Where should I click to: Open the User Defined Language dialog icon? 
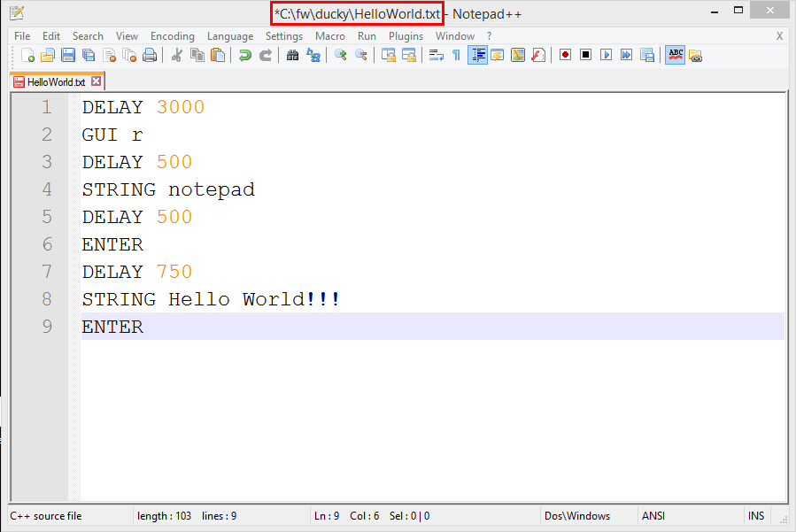(498, 55)
